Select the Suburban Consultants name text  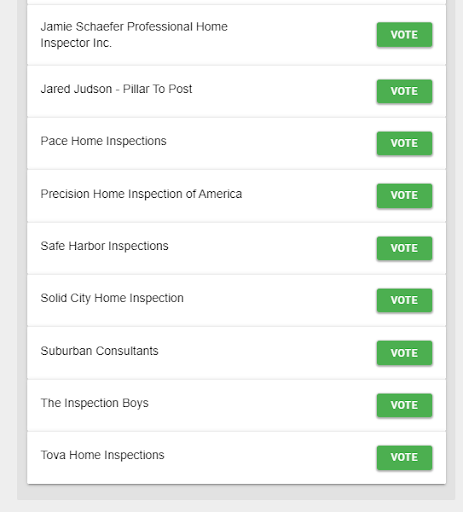99,351
